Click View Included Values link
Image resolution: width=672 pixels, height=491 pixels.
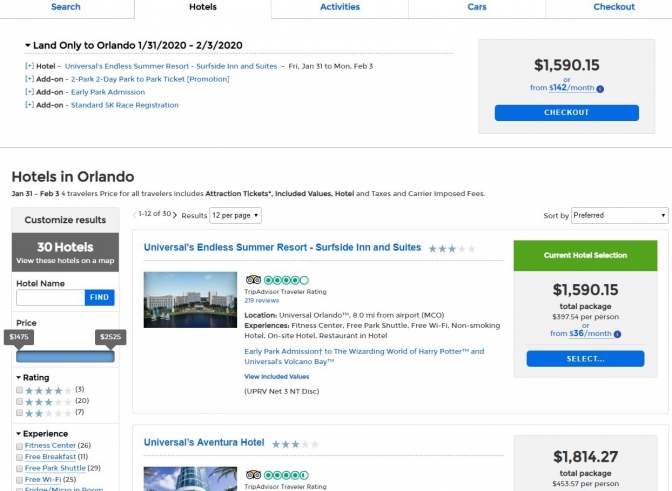[276, 377]
